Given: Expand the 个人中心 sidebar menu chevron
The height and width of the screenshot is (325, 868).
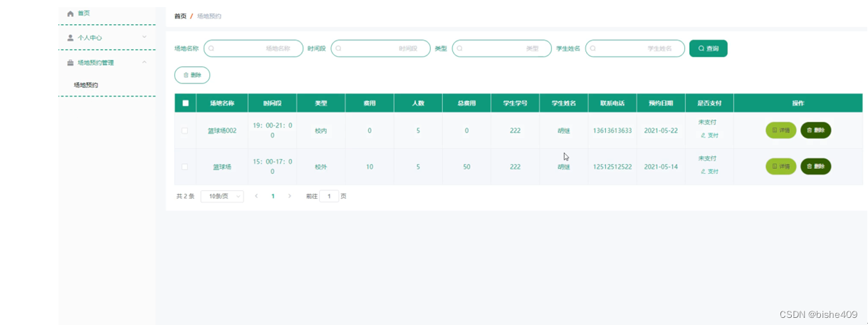Looking at the screenshot, I should [144, 37].
